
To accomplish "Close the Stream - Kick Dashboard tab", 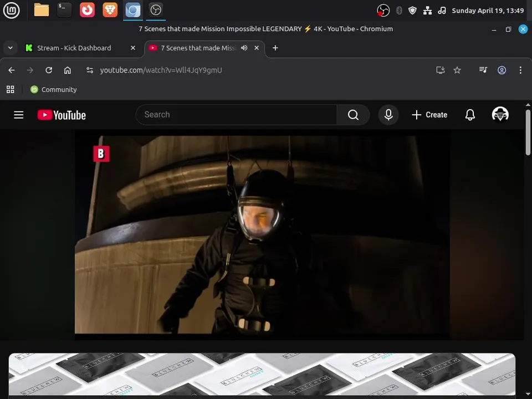I will point(133,48).
